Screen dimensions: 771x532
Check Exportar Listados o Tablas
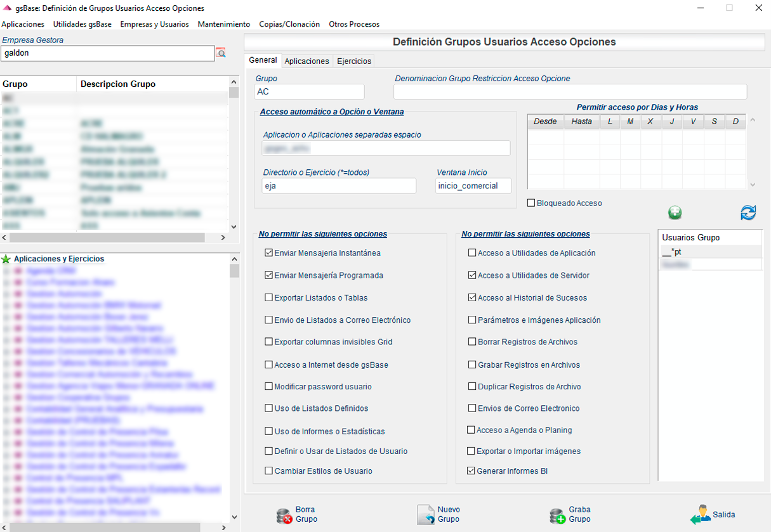(268, 297)
